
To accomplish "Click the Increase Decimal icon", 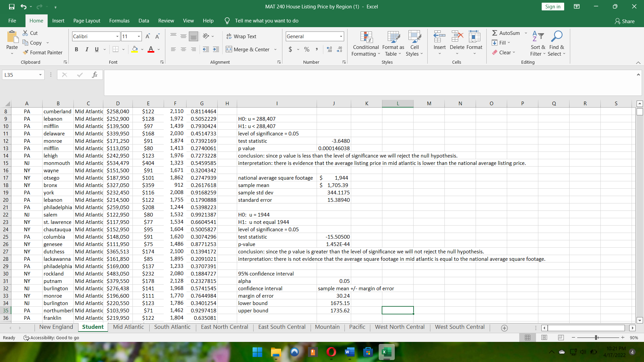I will (x=329, y=50).
